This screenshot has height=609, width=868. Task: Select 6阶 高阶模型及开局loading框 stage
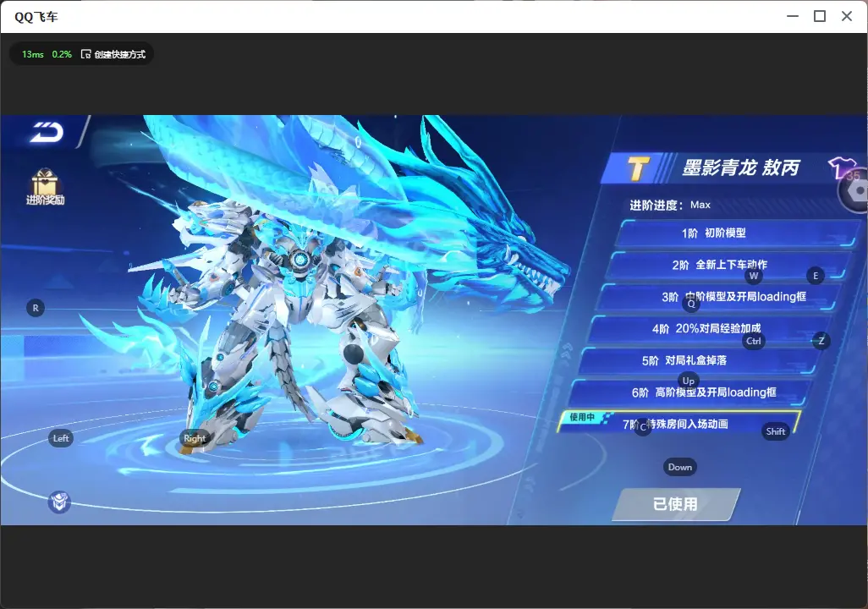[687, 392]
